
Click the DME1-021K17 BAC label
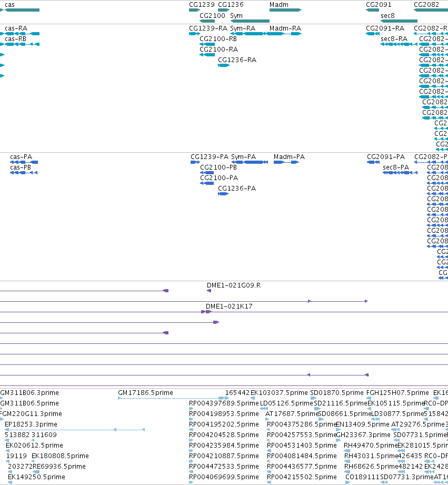pyautogui.click(x=229, y=306)
